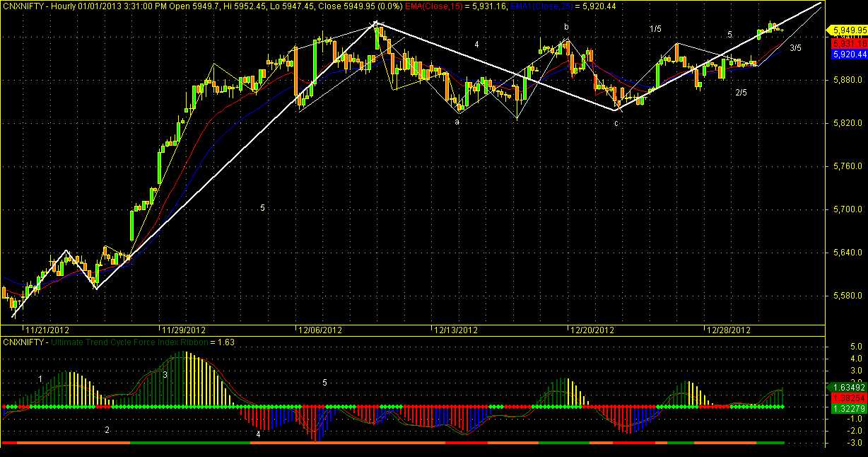Select wave label '1' in indicator pane
This screenshot has height=457, width=868.
coord(41,380)
